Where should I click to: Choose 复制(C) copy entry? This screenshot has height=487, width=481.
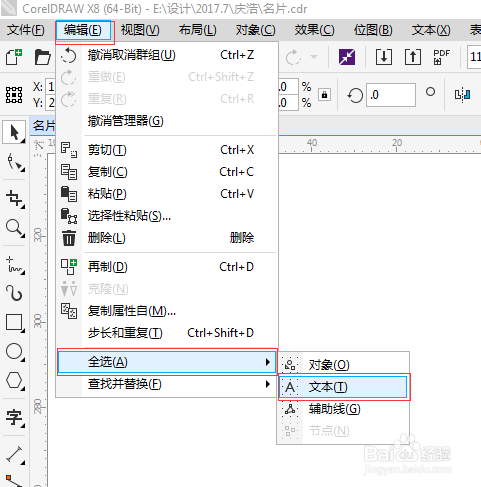point(167,172)
